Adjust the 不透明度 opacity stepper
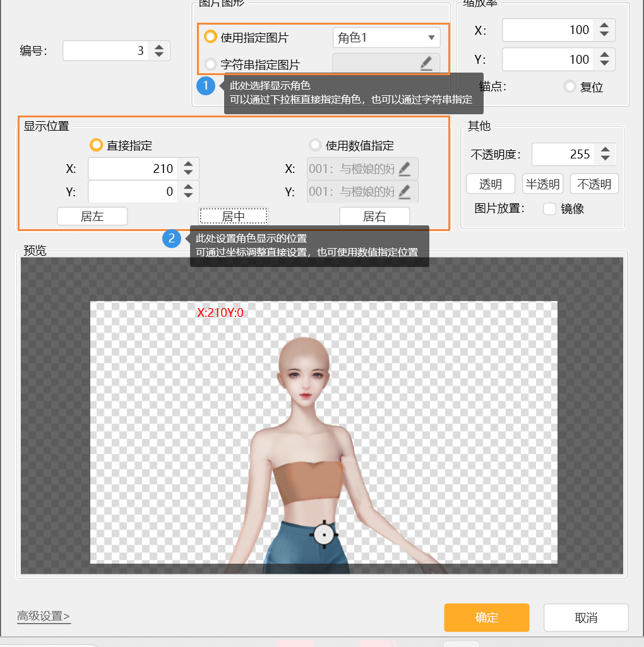 (605, 155)
